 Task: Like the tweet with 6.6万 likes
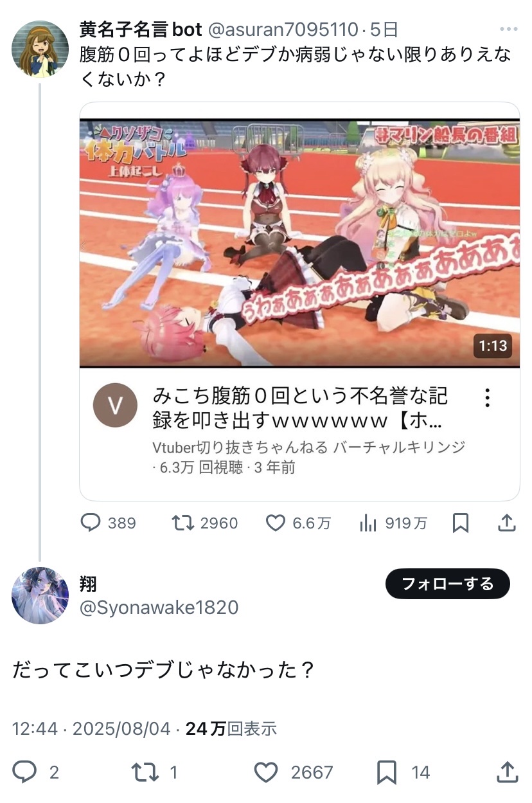tap(276, 523)
